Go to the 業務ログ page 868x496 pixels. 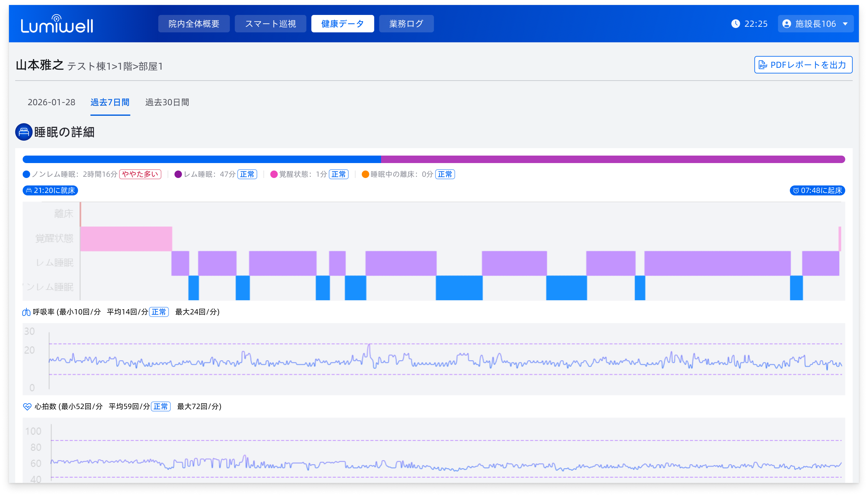406,24
